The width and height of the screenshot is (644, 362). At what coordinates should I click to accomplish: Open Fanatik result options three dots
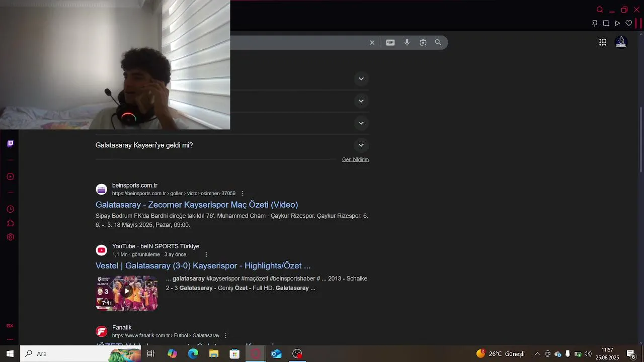(225, 335)
